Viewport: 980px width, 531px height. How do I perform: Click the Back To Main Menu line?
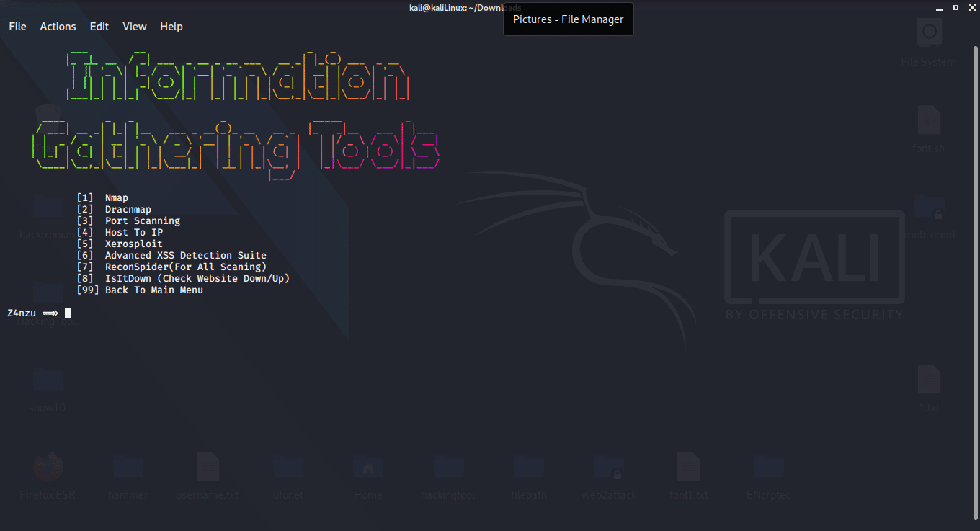point(153,290)
